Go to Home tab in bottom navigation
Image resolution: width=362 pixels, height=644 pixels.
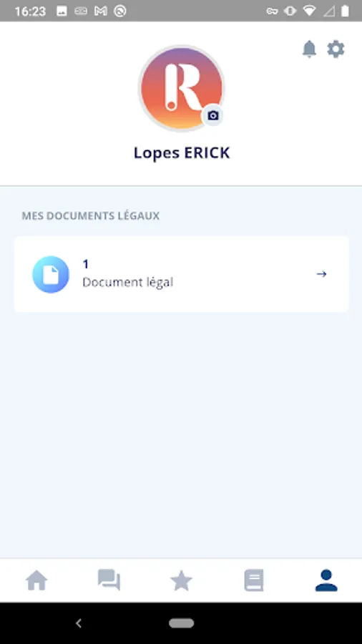pyautogui.click(x=36, y=580)
